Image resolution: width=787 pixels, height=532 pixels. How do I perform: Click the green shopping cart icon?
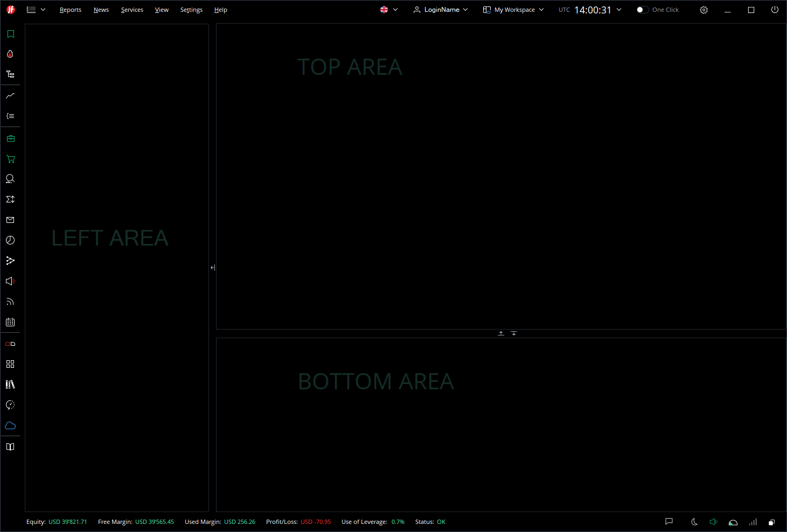click(x=10, y=159)
